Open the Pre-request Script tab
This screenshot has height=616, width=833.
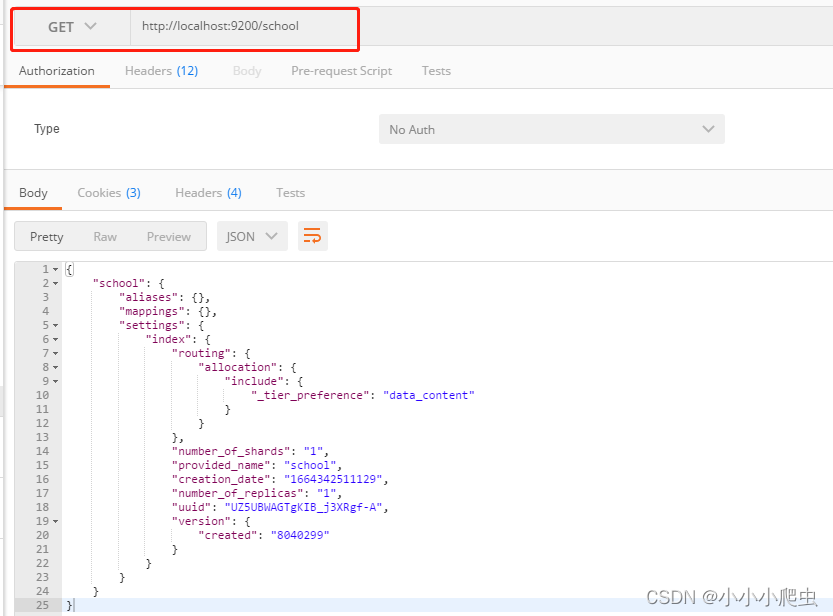click(x=341, y=71)
